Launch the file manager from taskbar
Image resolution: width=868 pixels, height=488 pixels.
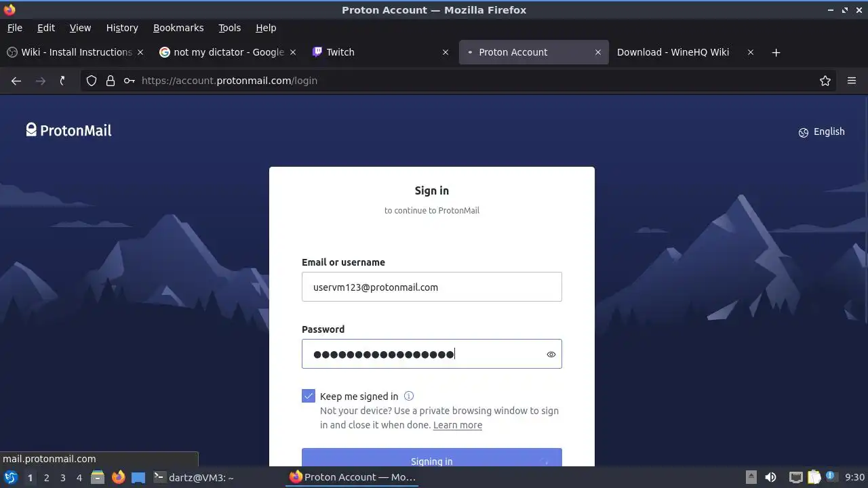pos(98,477)
